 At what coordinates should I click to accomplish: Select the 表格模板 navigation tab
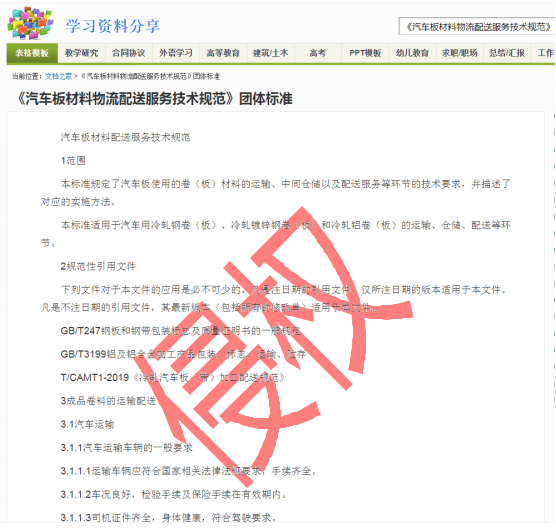click(x=32, y=53)
